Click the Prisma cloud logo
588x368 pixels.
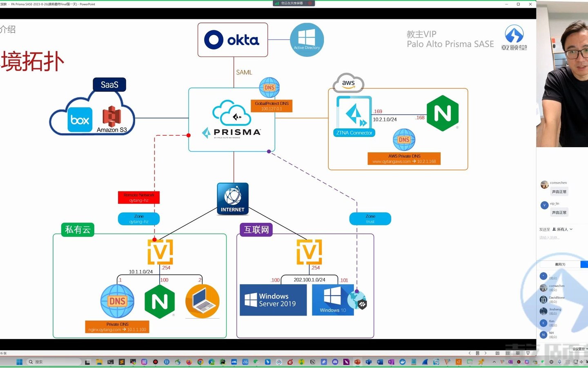(x=232, y=113)
